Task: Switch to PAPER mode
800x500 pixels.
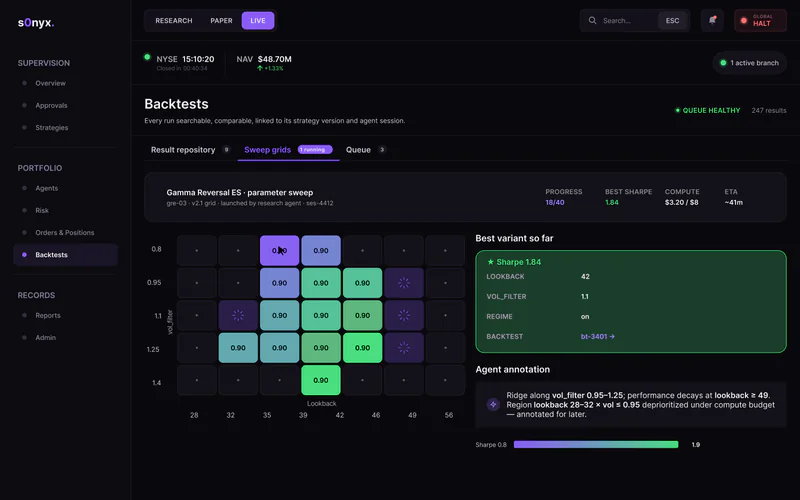Action: click(221, 21)
